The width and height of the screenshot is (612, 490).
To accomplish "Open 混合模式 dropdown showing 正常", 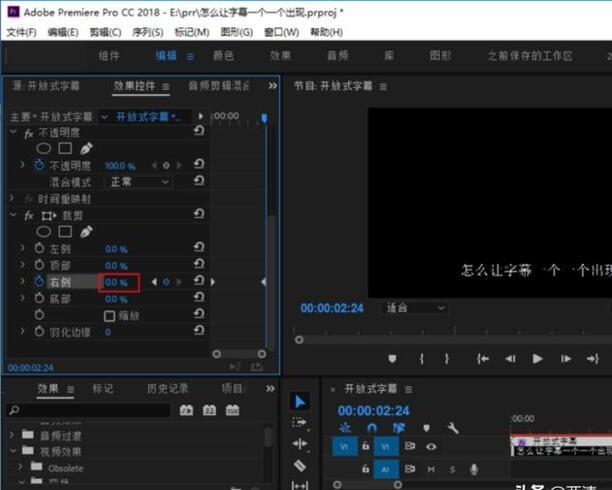I will click(x=139, y=182).
